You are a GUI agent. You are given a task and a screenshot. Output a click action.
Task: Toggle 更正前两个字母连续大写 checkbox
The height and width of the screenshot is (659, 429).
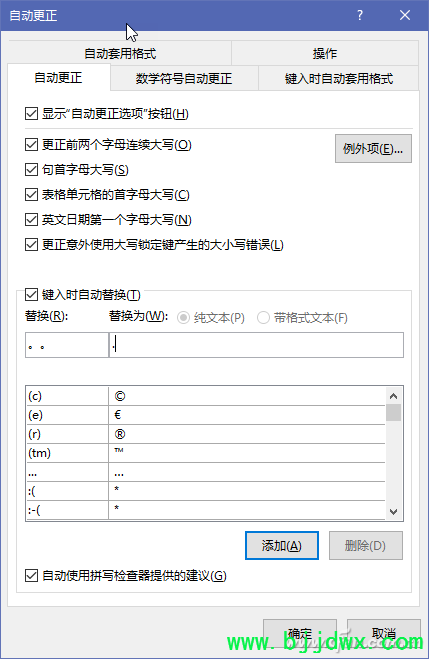click(32, 145)
